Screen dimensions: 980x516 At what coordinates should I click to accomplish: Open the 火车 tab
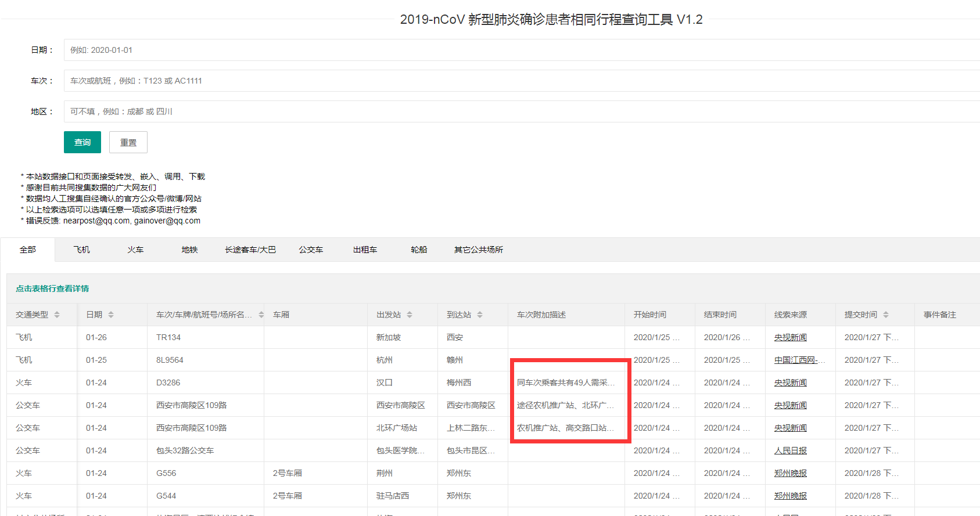click(x=135, y=250)
